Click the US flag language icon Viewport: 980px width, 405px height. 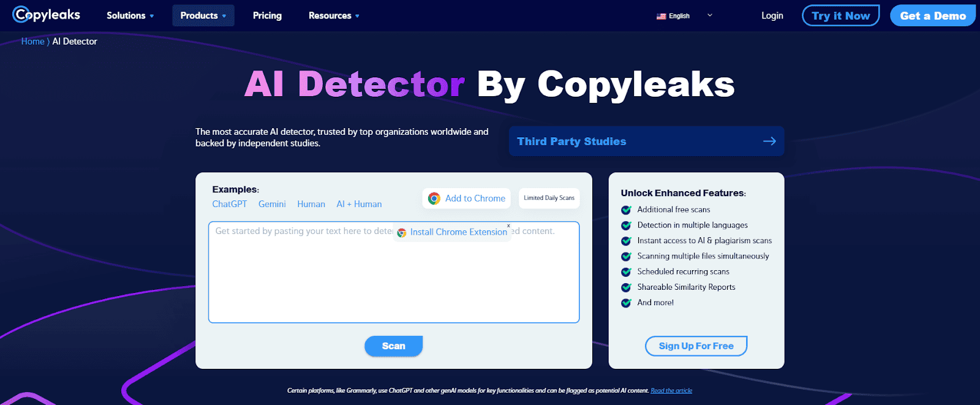[x=661, y=16]
